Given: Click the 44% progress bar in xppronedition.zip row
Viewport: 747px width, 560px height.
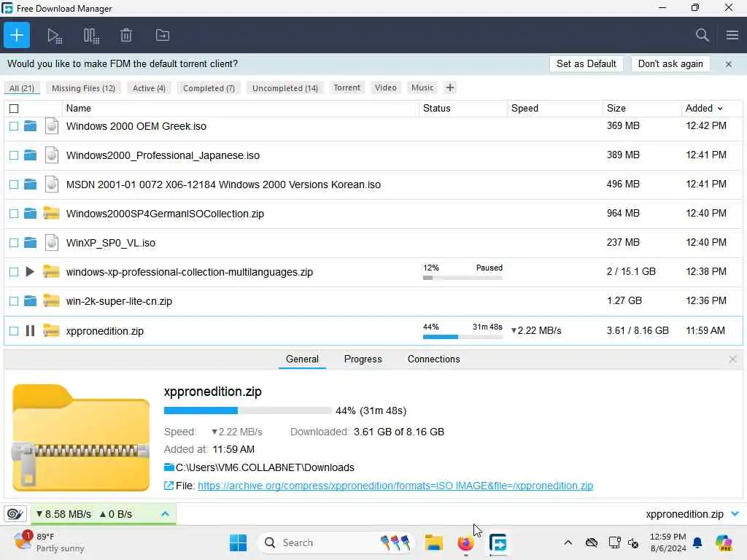Looking at the screenshot, I should [462, 337].
